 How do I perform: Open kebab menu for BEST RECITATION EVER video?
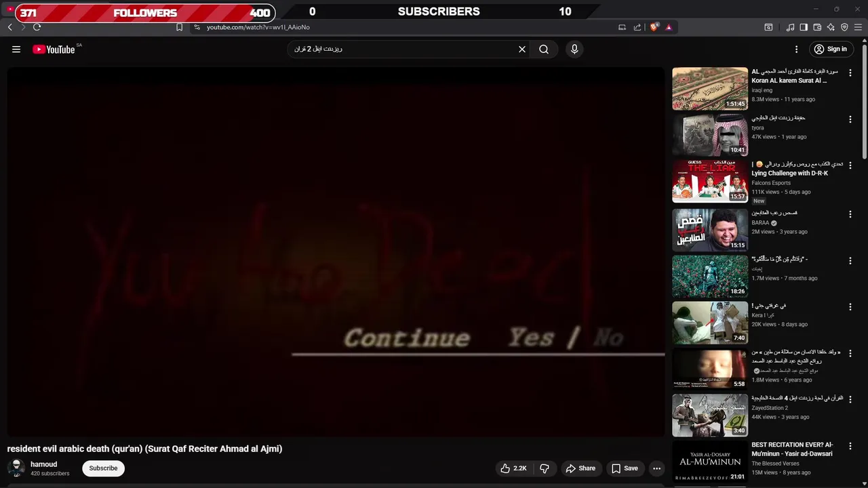(850, 446)
